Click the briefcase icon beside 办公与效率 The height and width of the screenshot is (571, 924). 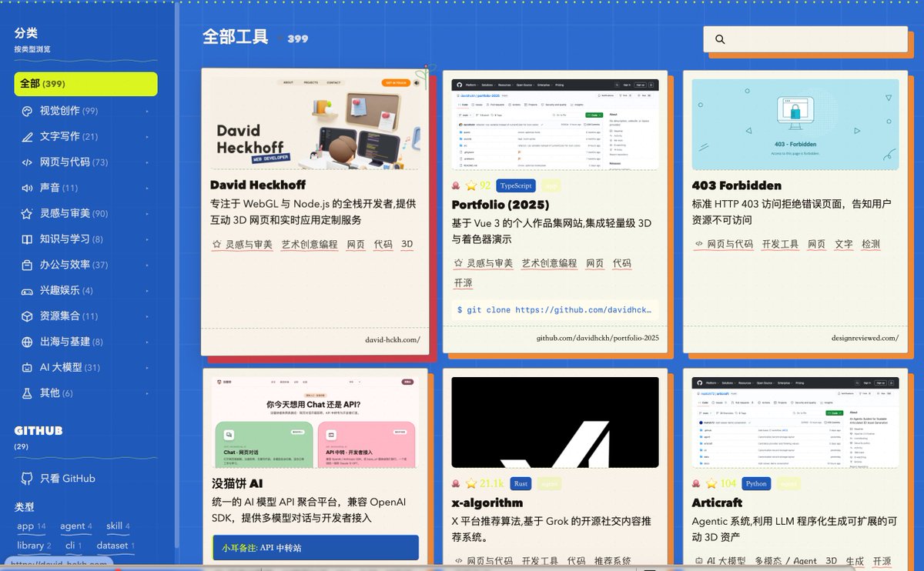point(27,265)
